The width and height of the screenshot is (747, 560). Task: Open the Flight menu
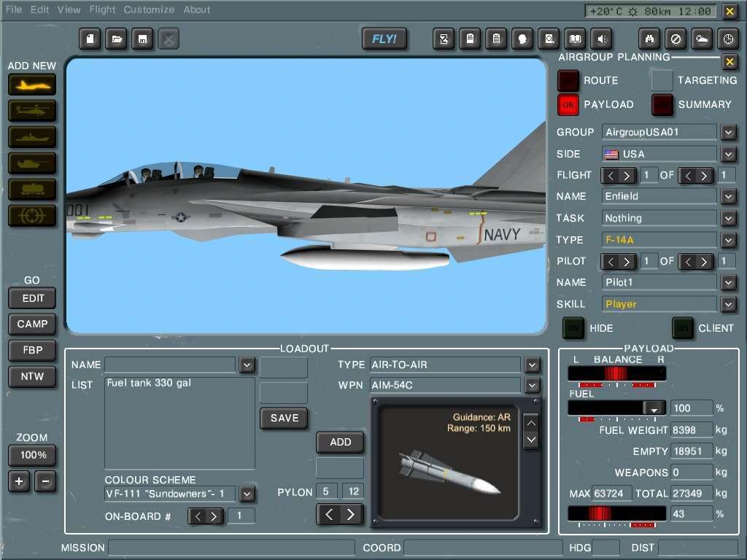tap(101, 9)
